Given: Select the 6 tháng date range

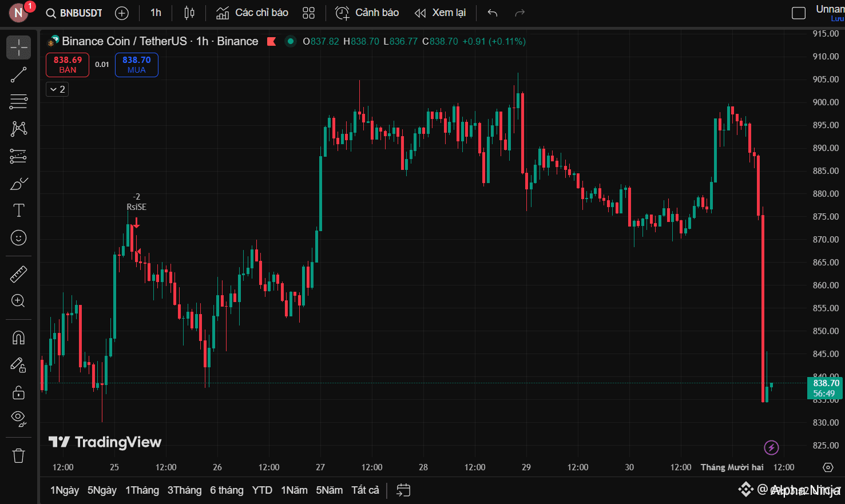Looking at the screenshot, I should (227, 490).
